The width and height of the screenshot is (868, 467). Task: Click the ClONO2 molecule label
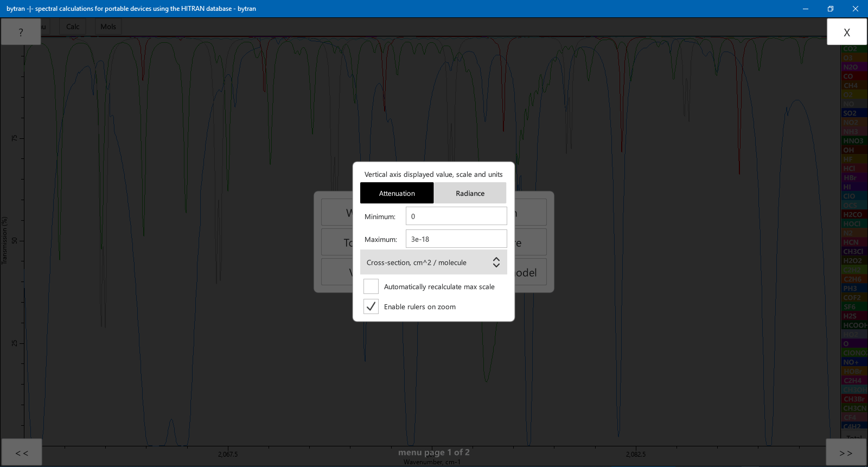point(854,353)
